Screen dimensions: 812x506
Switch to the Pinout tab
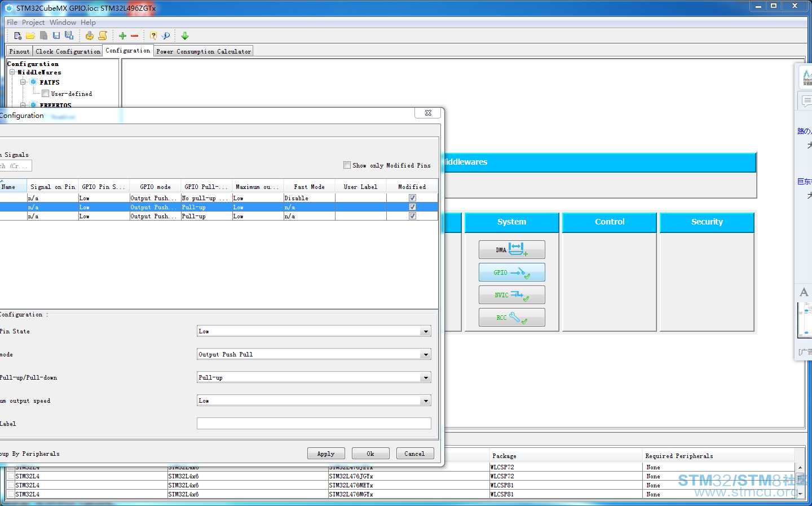click(x=19, y=51)
